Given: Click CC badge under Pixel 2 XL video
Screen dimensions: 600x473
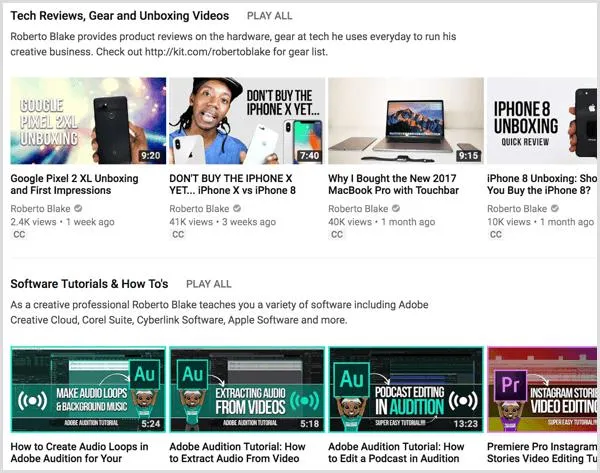Looking at the screenshot, I should (19, 234).
